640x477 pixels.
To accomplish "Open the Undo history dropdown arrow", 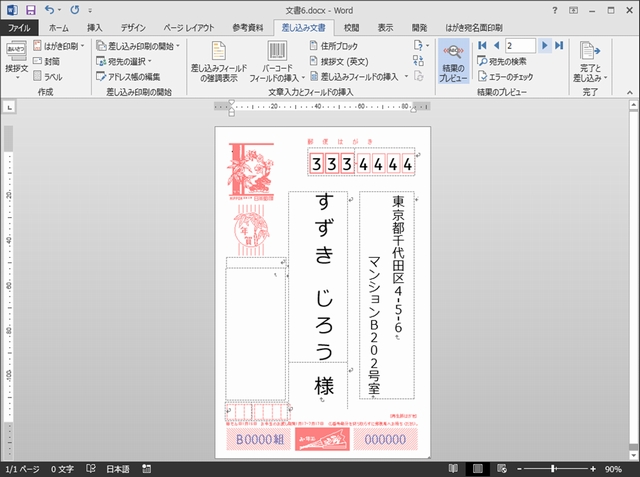I will 60,10.
